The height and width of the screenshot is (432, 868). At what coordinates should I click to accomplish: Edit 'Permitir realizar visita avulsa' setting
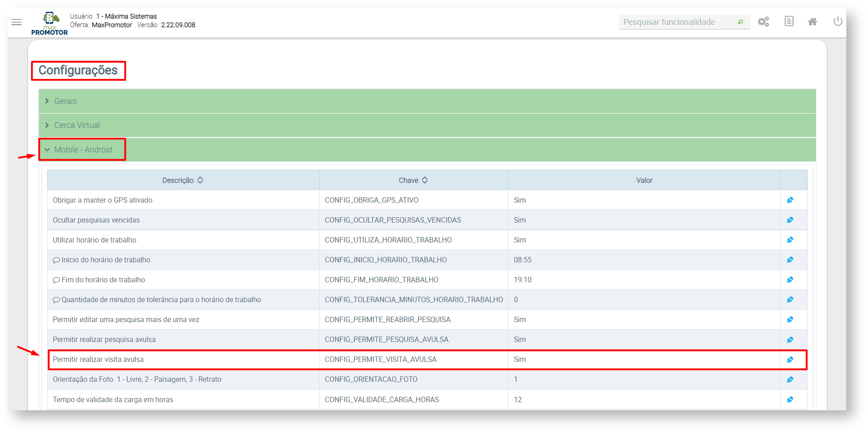pos(790,360)
